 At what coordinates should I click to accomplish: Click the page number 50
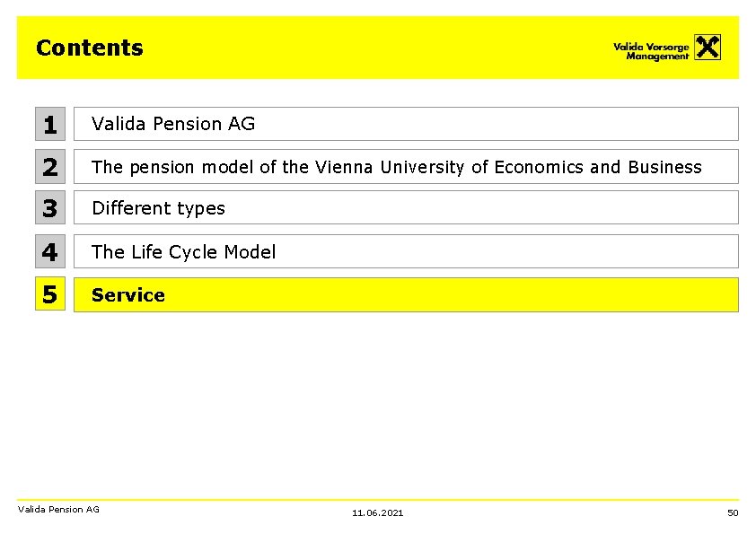(733, 512)
